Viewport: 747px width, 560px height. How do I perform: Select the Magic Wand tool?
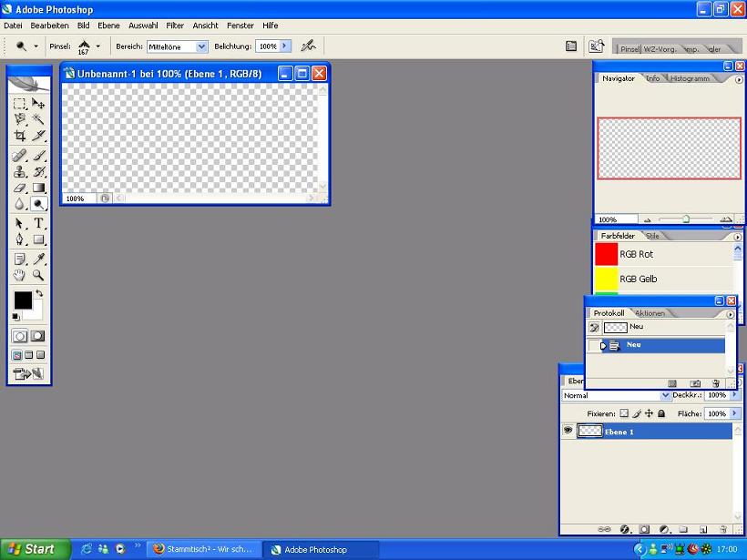coord(39,119)
